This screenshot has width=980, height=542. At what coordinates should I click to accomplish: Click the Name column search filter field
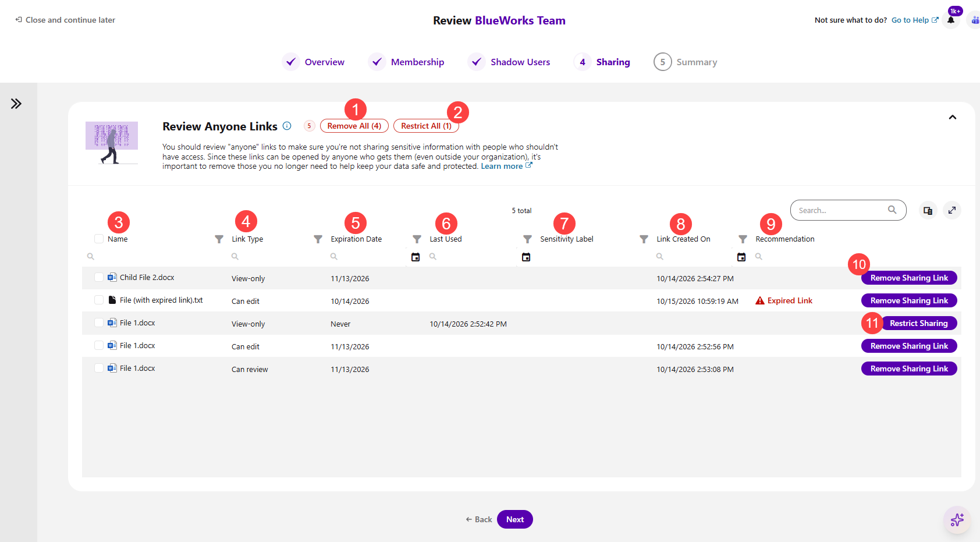click(154, 256)
